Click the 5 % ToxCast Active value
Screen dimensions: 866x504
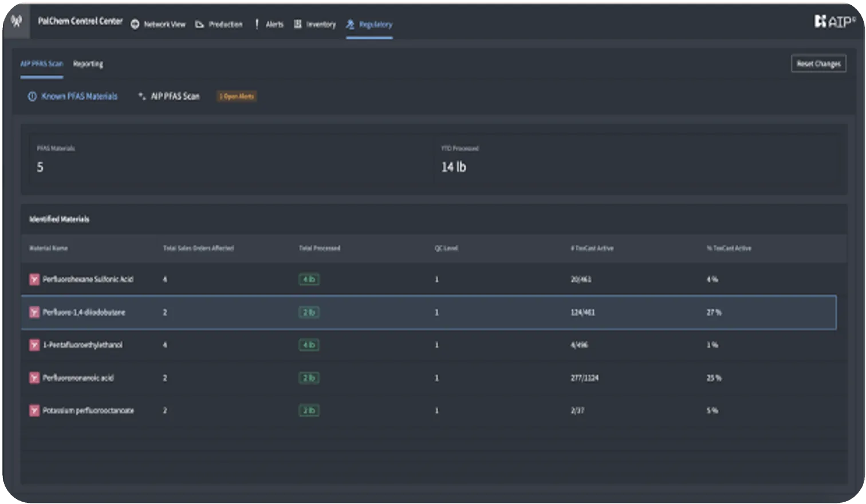click(712, 411)
